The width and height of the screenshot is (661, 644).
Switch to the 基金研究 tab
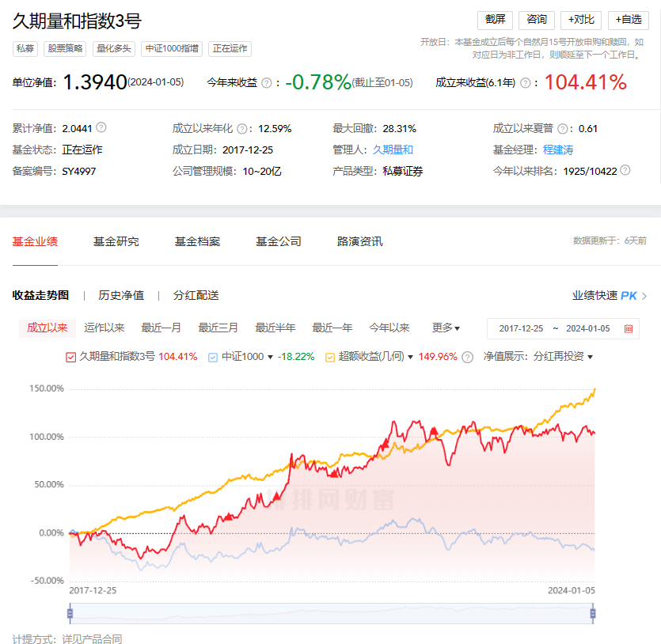click(116, 241)
